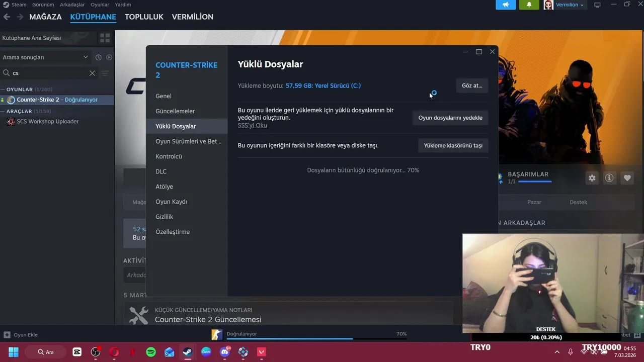Screen dimensions: 644x362
Task: Go to the VERMİLİON profile tab
Action: coord(193,17)
